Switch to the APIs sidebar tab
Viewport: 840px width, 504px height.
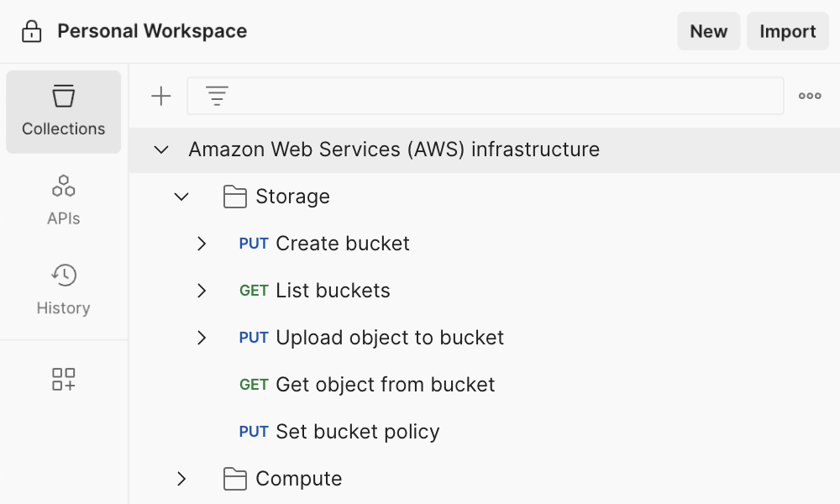pyautogui.click(x=63, y=198)
